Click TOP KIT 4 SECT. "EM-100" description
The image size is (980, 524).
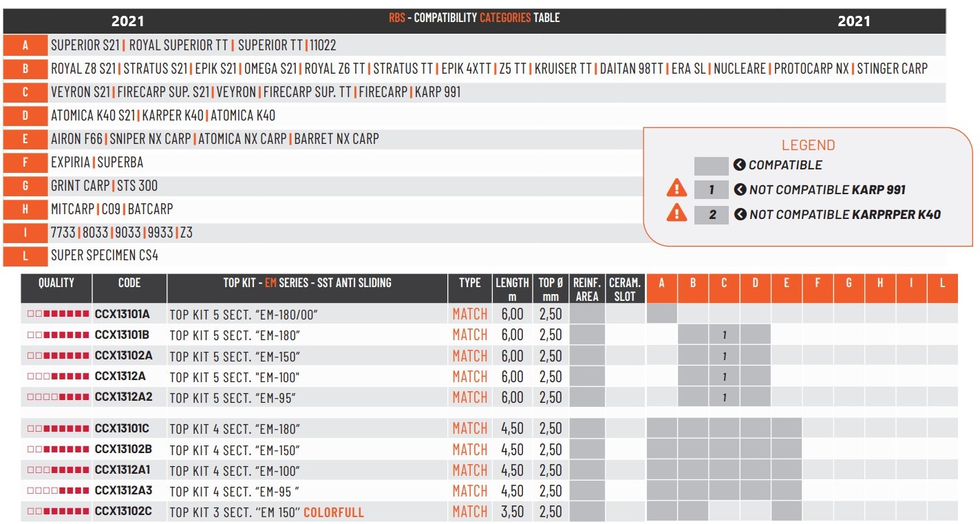235,471
